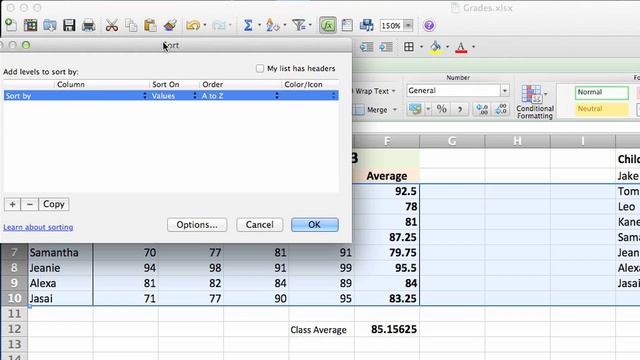This screenshot has width=640, height=360.
Task: Open the Undo history dropdown arrow
Action: coord(204,25)
